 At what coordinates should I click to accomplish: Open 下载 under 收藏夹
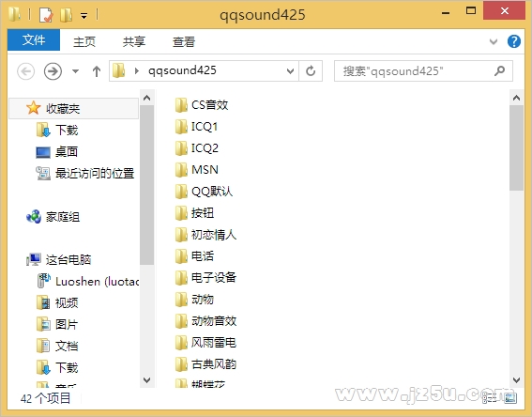pos(67,130)
